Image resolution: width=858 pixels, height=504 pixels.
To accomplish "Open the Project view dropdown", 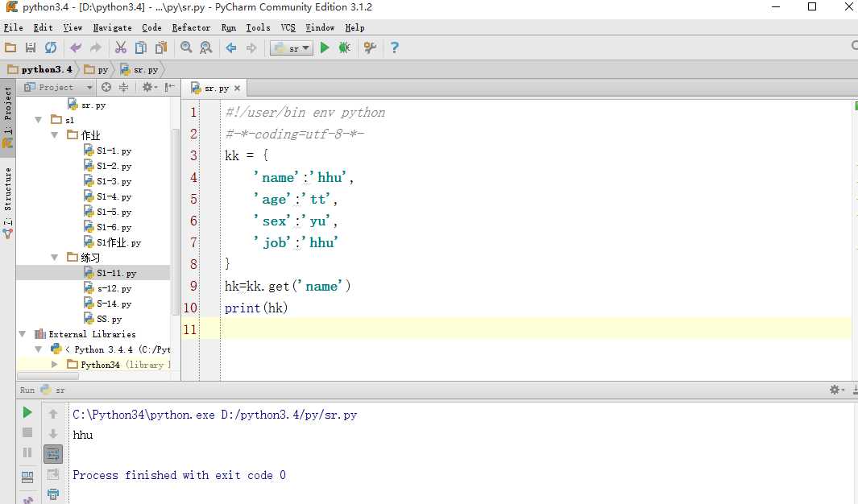I will 58,88.
